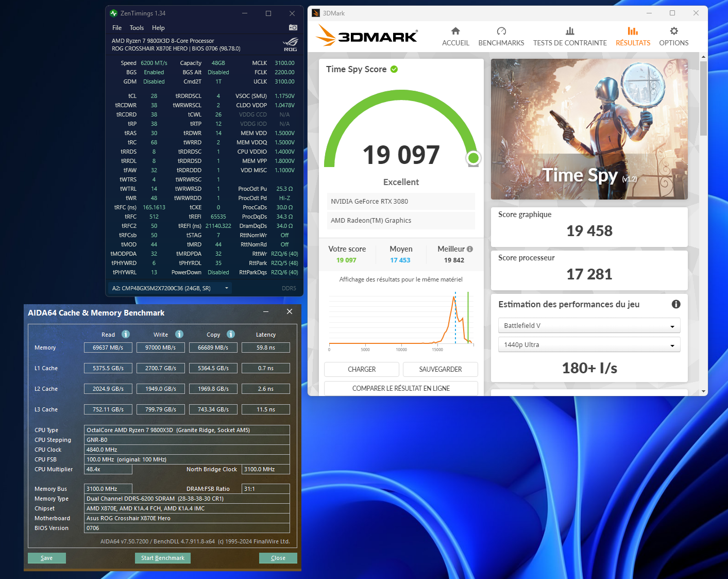Click the info icon next to Meilleur

tap(470, 249)
